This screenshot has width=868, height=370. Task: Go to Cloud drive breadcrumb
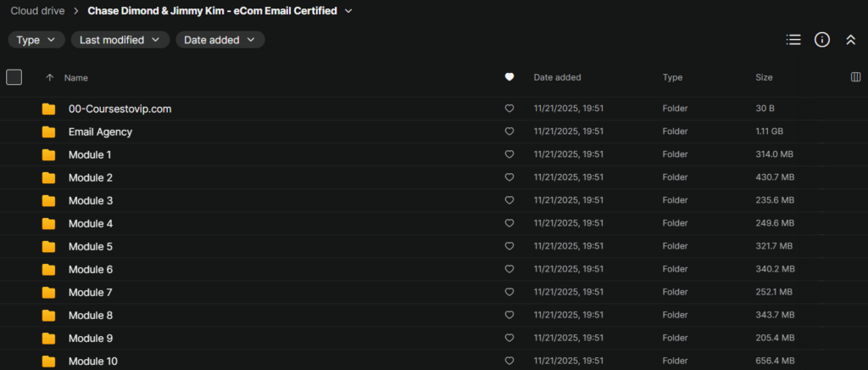coord(38,11)
